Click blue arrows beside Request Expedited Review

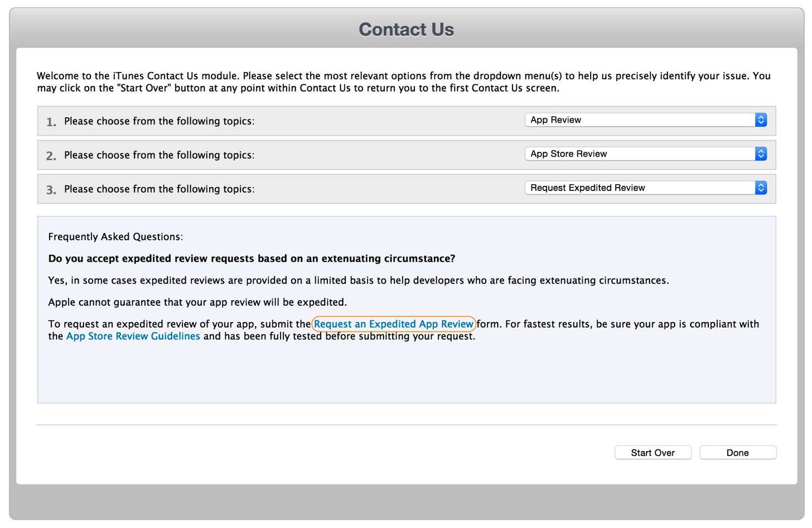(x=761, y=188)
